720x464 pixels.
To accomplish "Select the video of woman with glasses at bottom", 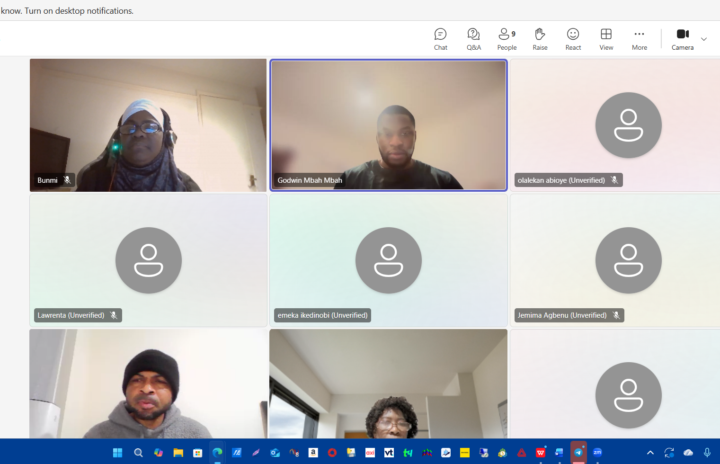I will [x=388, y=384].
